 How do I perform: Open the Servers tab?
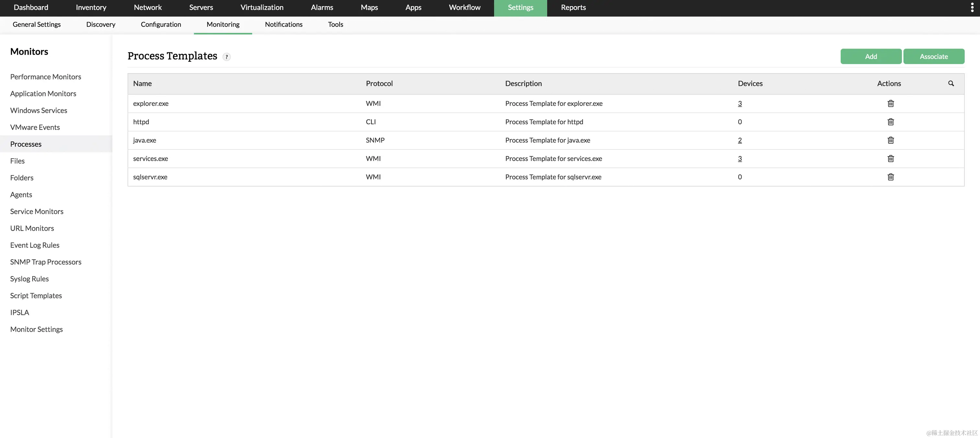[201, 7]
